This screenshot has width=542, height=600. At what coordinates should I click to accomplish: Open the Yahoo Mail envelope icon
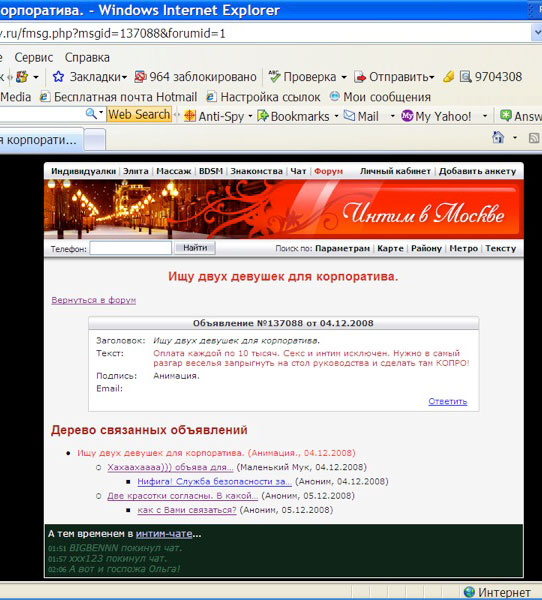pyautogui.click(x=349, y=116)
